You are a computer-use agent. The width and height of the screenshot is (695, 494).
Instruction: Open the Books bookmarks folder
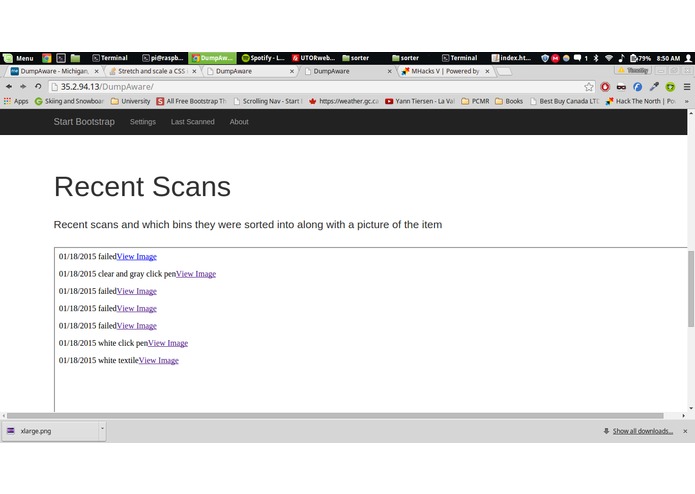(x=509, y=101)
